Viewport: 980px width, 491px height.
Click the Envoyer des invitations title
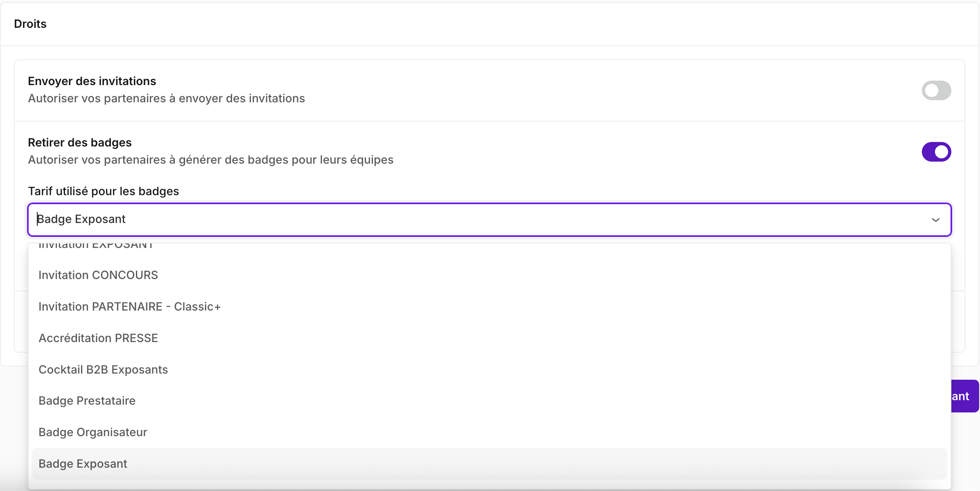[x=92, y=81]
